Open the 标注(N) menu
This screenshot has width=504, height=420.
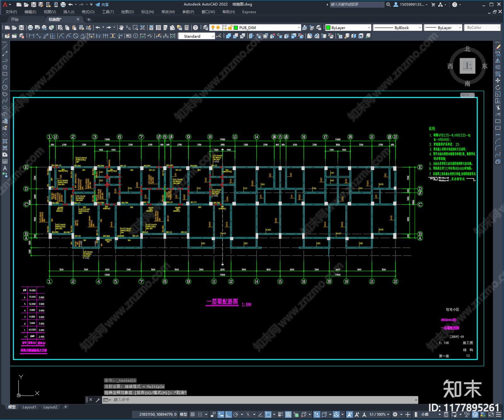coord(147,12)
